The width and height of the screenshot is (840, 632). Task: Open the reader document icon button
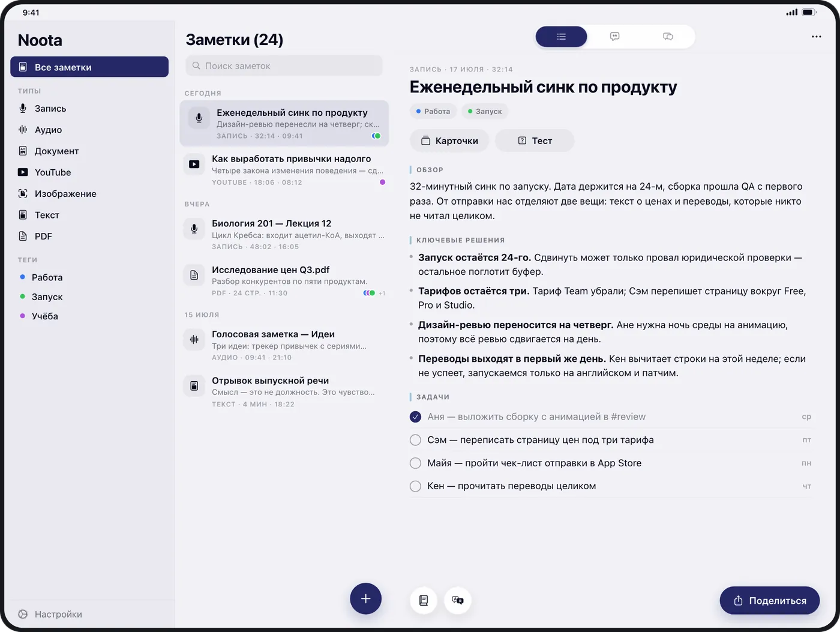point(424,600)
